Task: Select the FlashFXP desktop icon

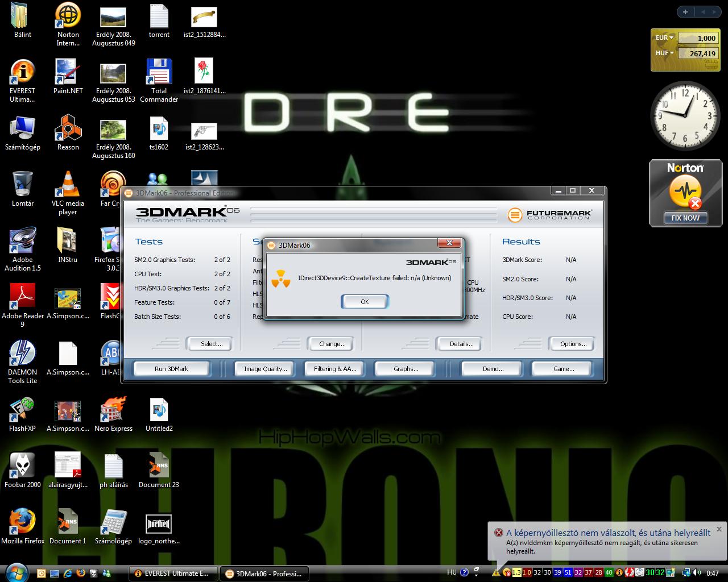Action: [23, 415]
